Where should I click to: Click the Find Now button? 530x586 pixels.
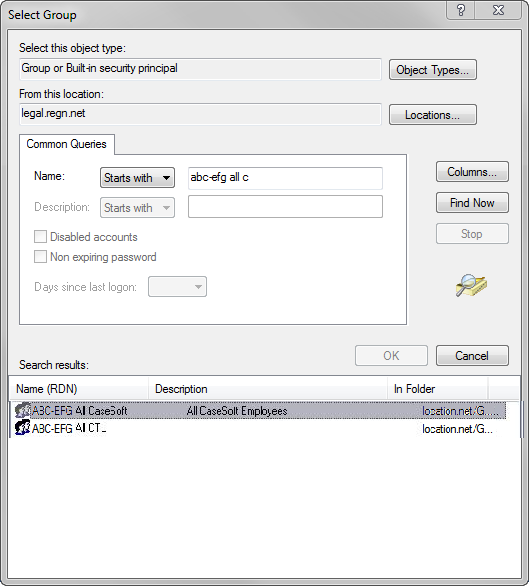pyautogui.click(x=472, y=203)
